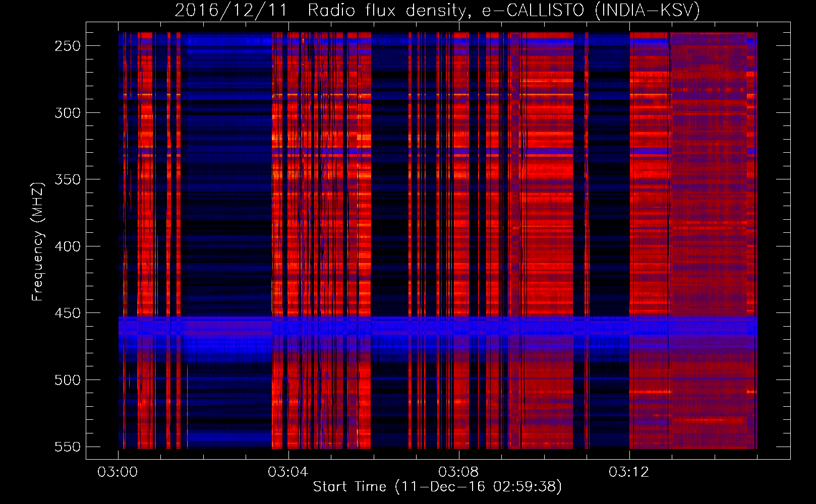Select the 300 frequency tick label
The image size is (816, 504).
[x=68, y=113]
